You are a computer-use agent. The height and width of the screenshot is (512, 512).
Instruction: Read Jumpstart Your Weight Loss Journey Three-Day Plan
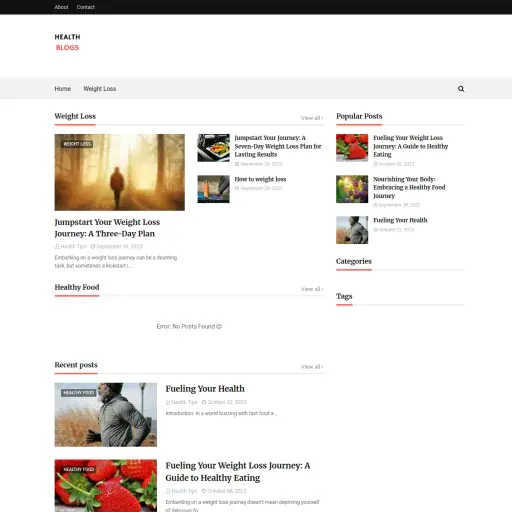coord(107,228)
